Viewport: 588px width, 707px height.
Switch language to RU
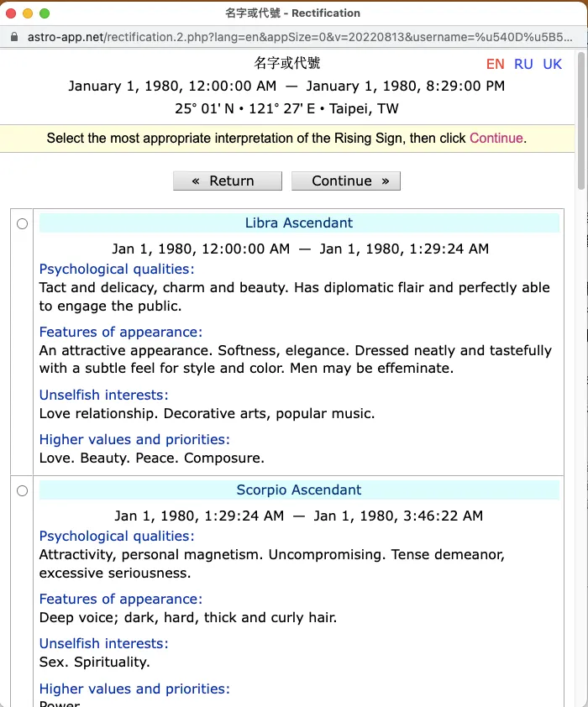pyautogui.click(x=523, y=64)
